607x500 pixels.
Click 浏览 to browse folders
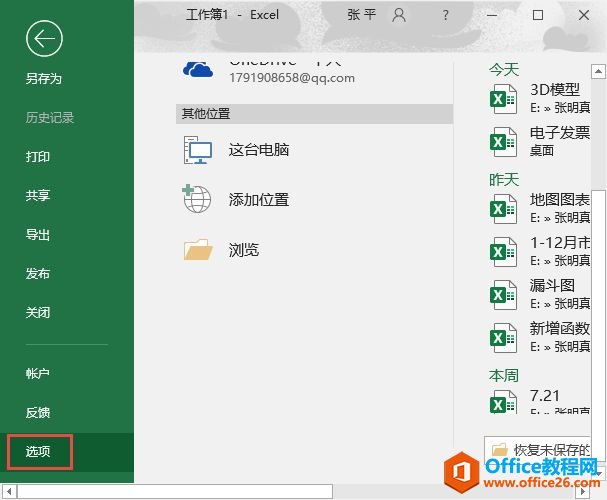[x=243, y=250]
